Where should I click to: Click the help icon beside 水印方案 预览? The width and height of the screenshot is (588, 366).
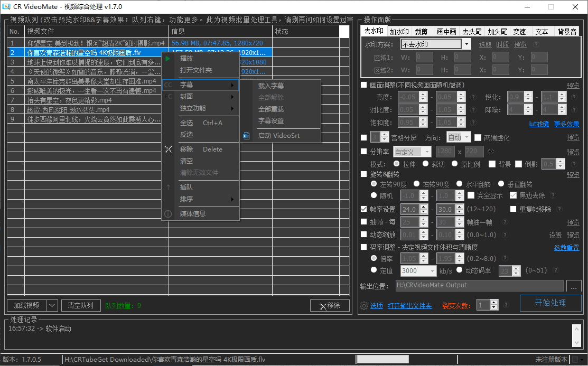tap(536, 44)
